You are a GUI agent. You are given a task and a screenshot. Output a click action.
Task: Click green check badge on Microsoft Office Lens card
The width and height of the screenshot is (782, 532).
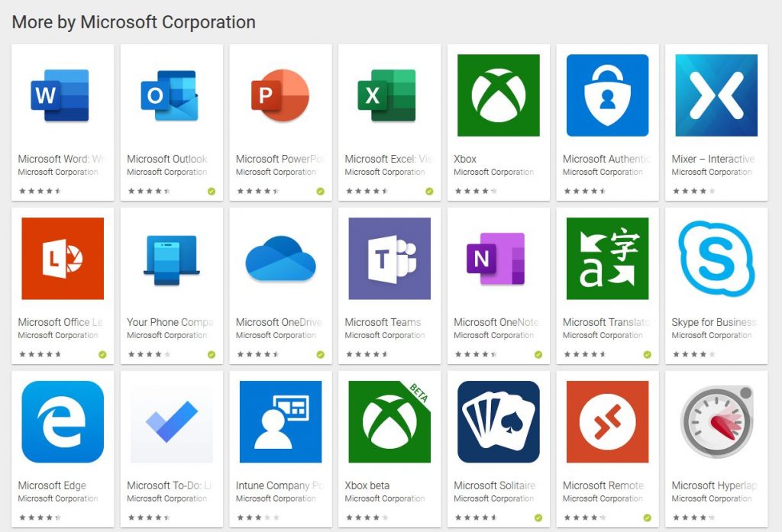point(102,354)
